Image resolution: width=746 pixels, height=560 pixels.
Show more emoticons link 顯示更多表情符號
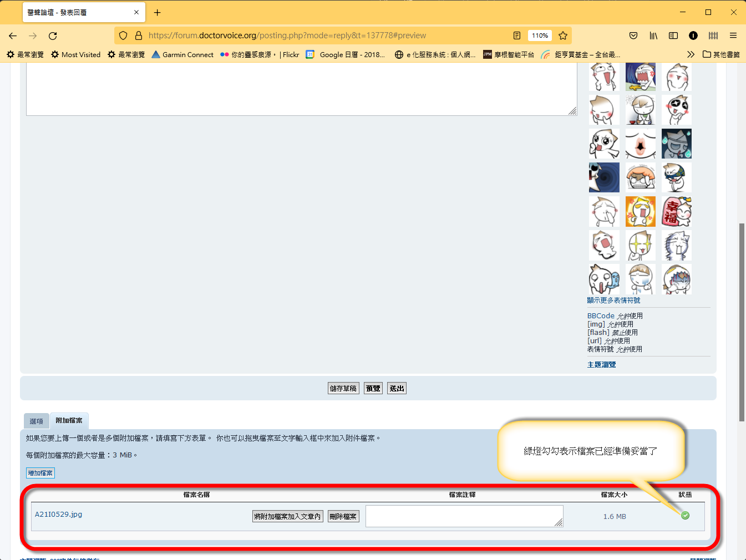(x=613, y=300)
